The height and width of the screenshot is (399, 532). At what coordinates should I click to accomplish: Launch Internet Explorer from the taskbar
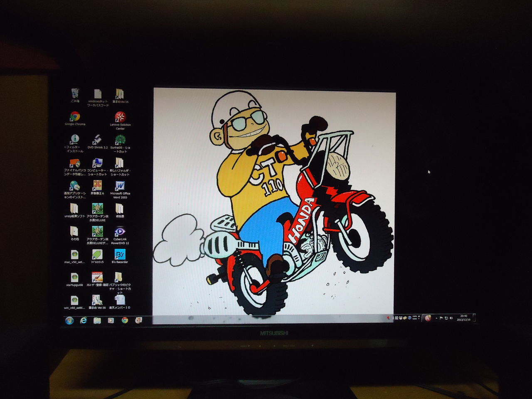[84, 320]
